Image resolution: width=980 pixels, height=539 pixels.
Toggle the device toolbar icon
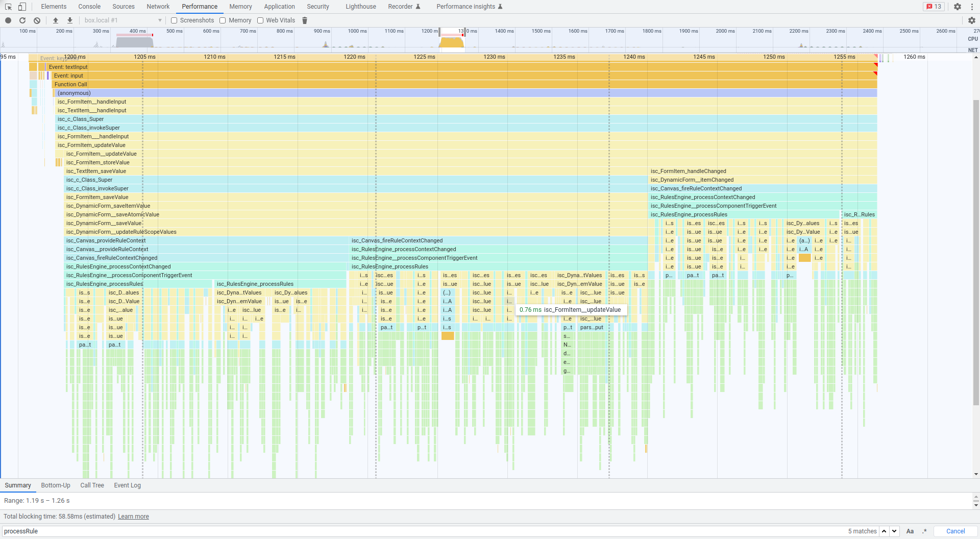pyautogui.click(x=22, y=7)
